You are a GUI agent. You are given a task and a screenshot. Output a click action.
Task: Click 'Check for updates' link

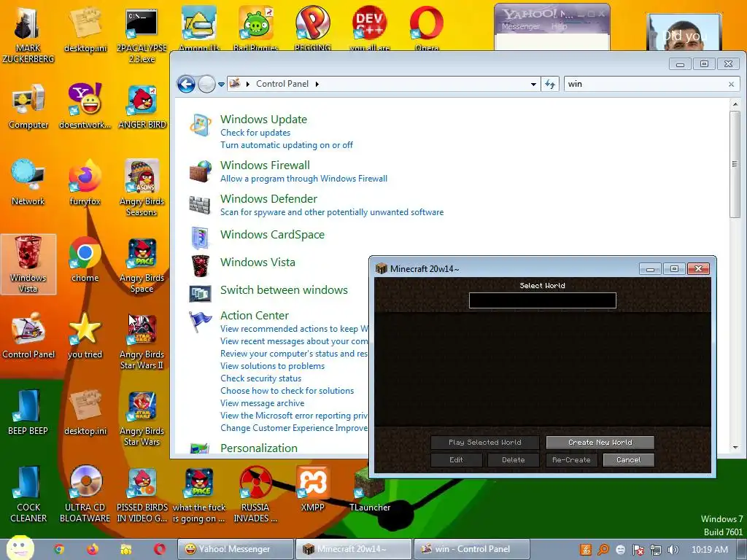point(255,133)
